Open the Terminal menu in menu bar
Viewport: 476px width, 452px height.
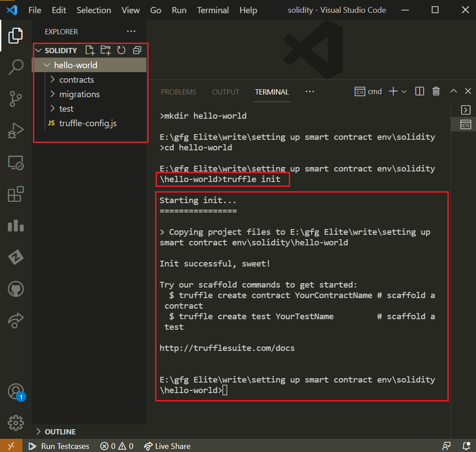[213, 10]
